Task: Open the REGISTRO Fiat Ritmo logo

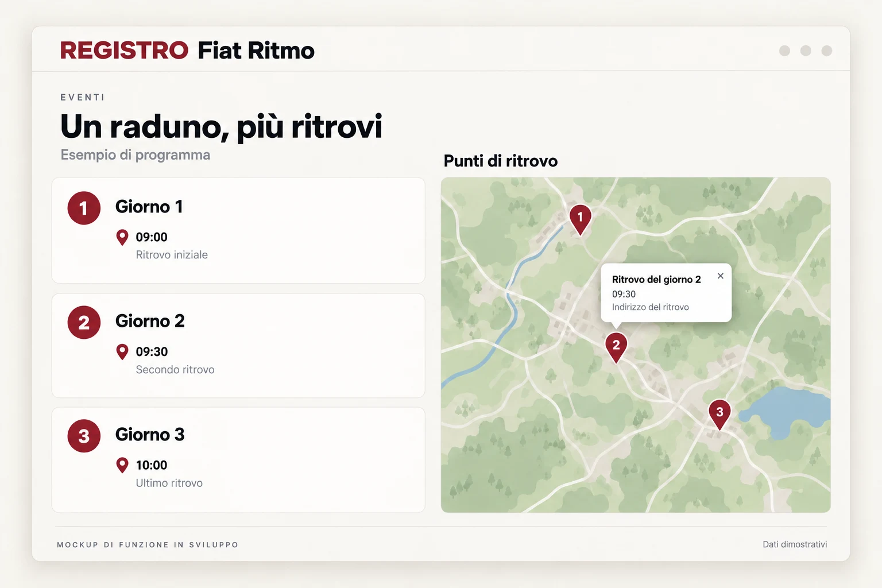Action: click(187, 51)
